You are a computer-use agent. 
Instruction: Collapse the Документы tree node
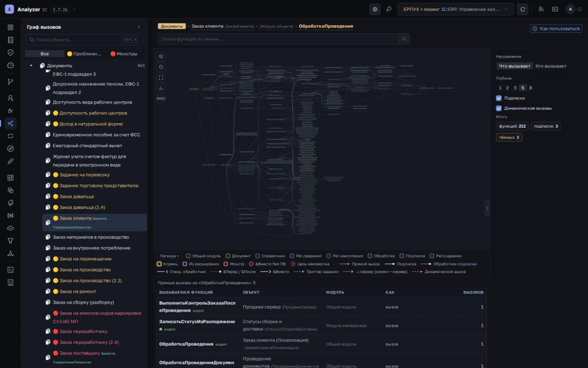[31, 66]
